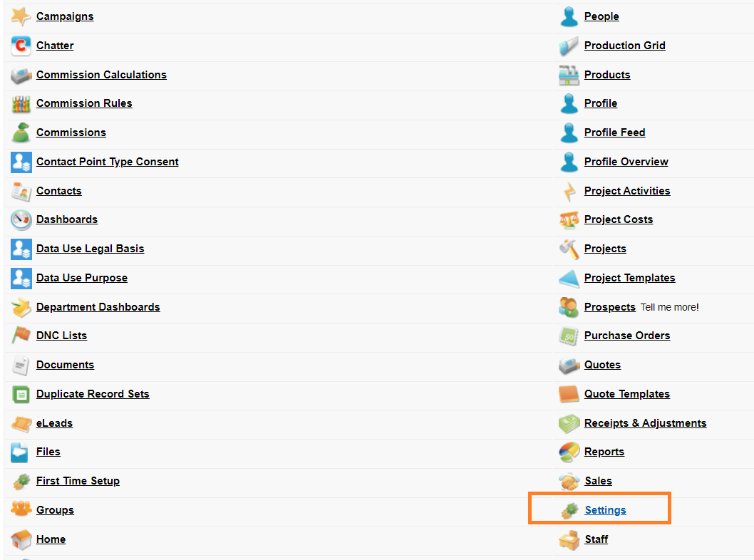Open Commission Rules page
Screen dimensions: 754x560
coord(84,103)
